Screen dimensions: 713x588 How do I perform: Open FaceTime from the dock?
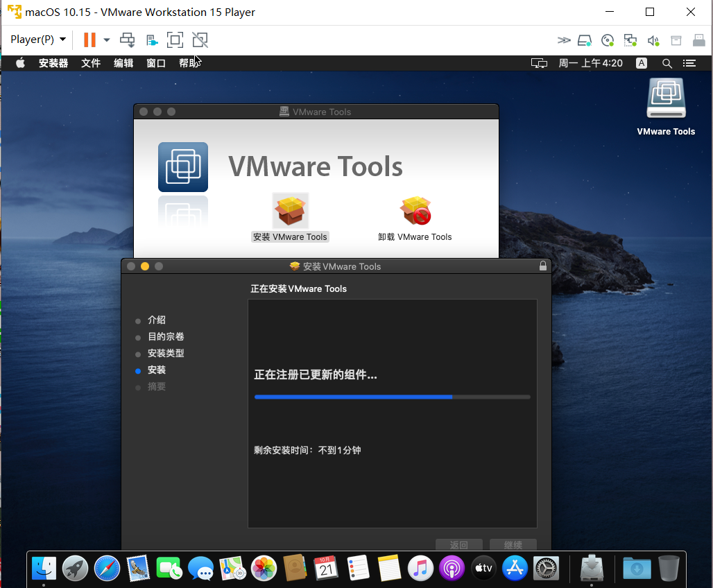169,569
